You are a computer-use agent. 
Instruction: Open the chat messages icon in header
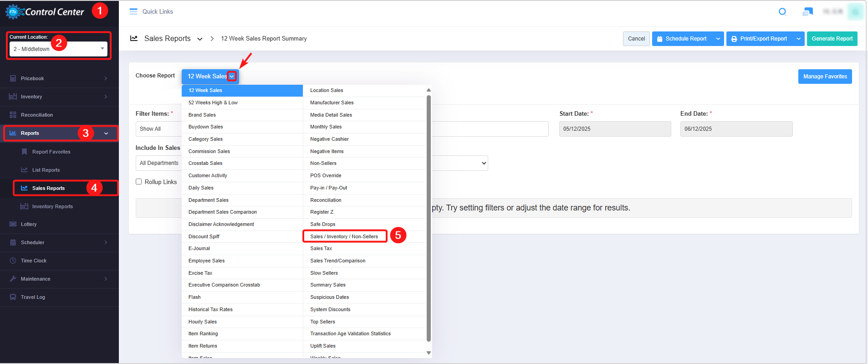pos(807,12)
